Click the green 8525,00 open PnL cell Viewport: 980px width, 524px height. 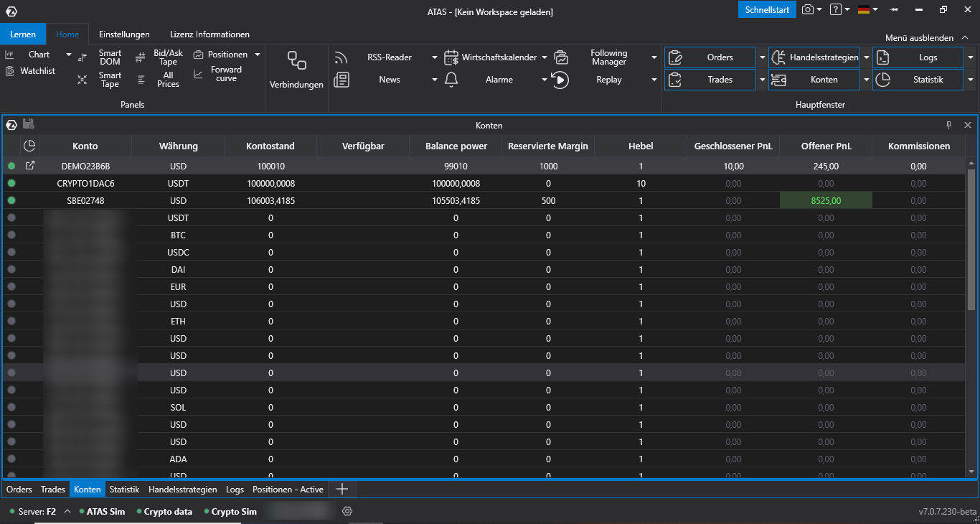tap(826, 201)
